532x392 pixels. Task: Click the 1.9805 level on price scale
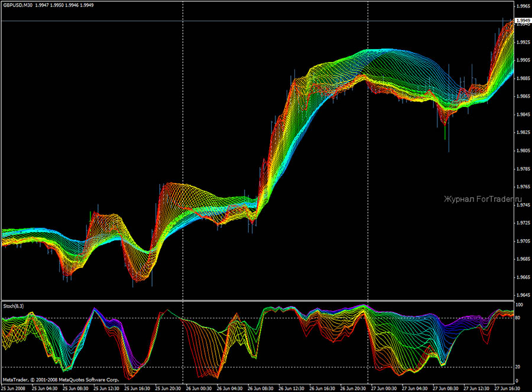click(523, 151)
